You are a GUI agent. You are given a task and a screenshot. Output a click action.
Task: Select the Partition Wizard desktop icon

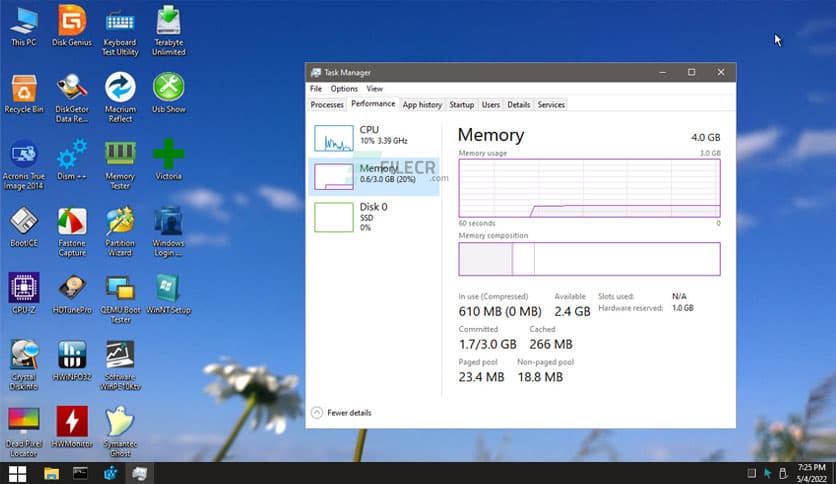pos(120,222)
